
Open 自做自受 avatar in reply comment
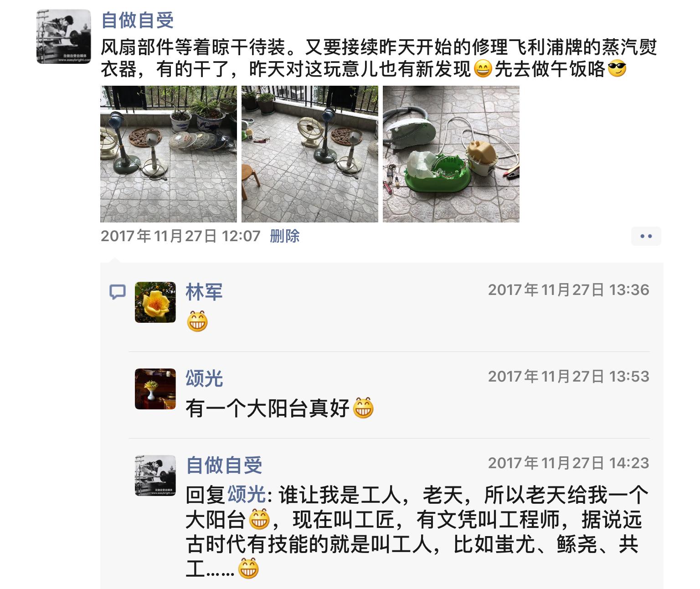point(155,475)
